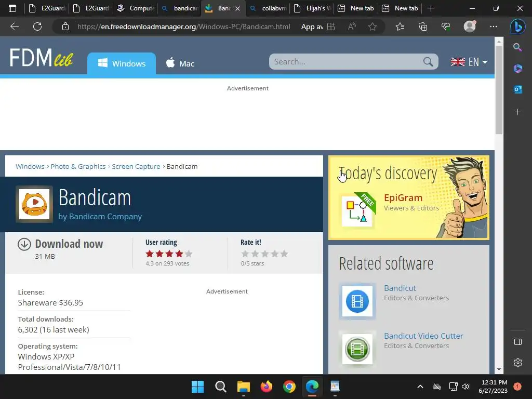Screen dimensions: 532x399
Task: Open Outlook in the Edge sidebar
Action: point(518,89)
